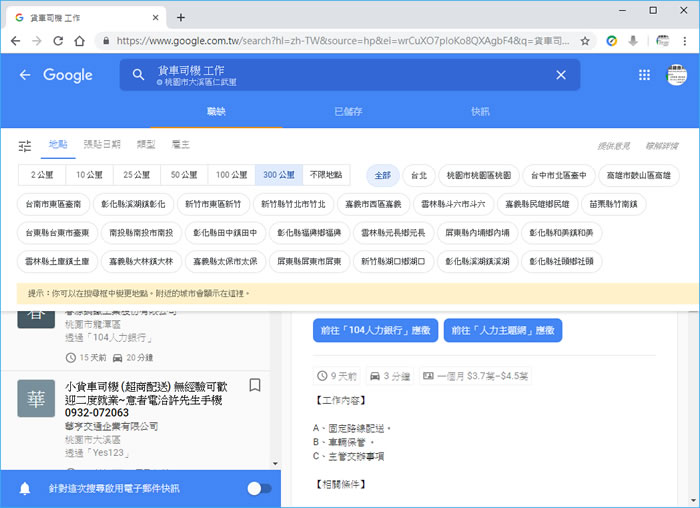700x508 pixels.
Task: Toggle email alerts for this search
Action: click(x=258, y=488)
